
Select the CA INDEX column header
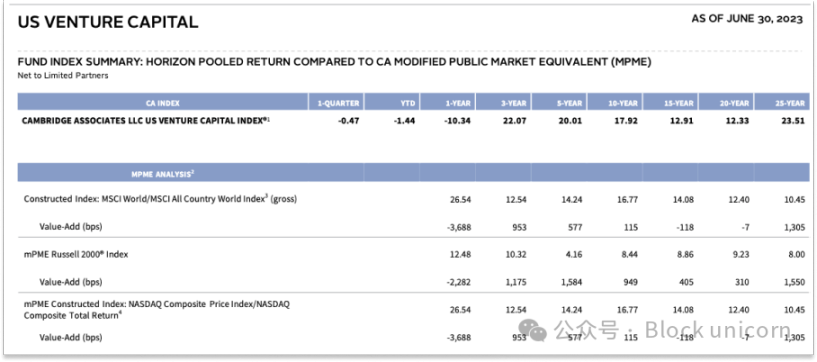(163, 103)
